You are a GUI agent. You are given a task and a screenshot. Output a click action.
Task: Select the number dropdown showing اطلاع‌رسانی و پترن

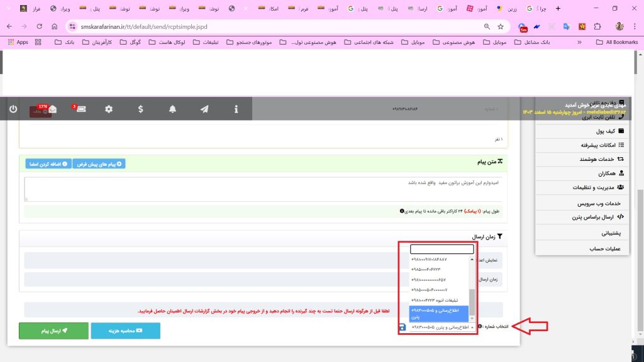[x=441, y=327]
